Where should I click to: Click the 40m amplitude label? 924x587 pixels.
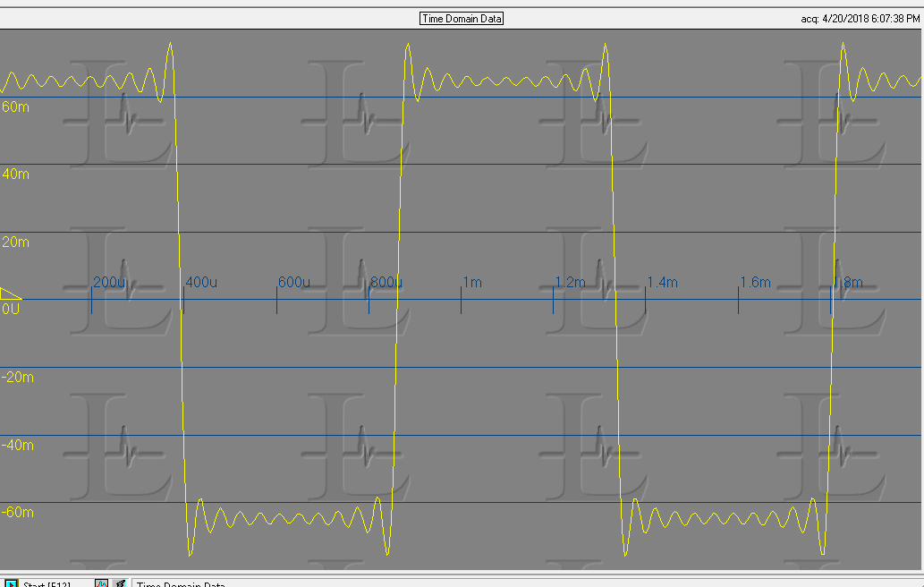click(15, 174)
